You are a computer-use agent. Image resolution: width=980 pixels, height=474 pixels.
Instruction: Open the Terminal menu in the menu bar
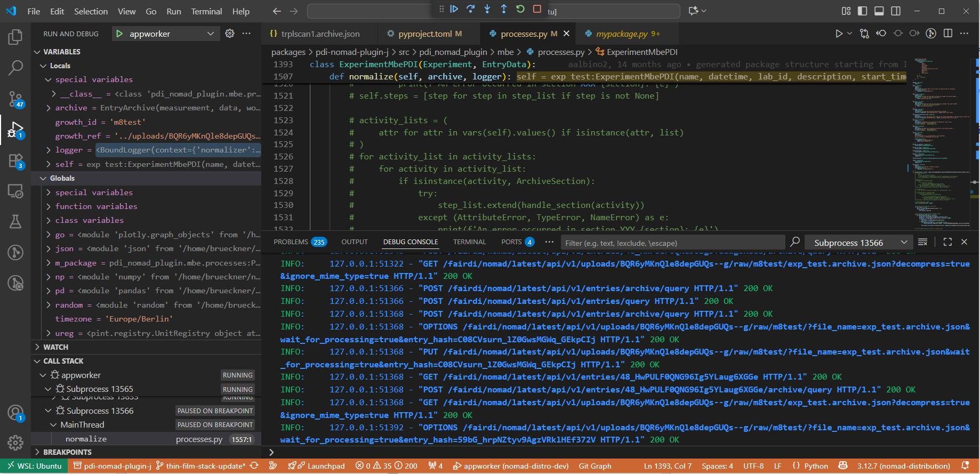206,11
